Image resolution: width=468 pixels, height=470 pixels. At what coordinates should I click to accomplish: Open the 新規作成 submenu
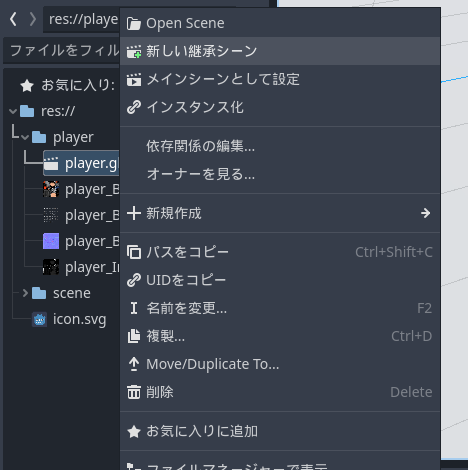click(x=280, y=213)
